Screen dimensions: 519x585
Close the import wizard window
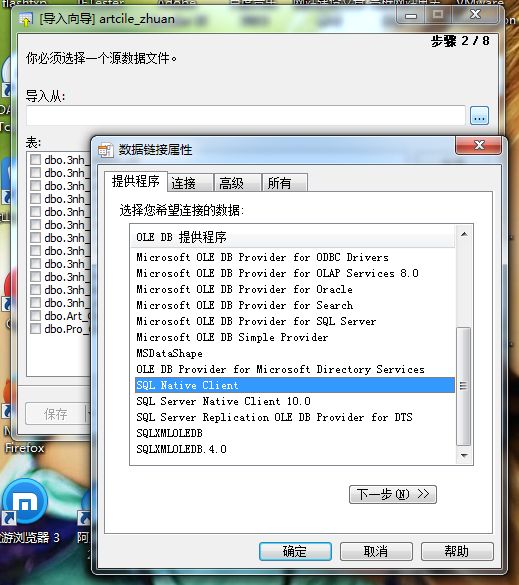[475, 15]
